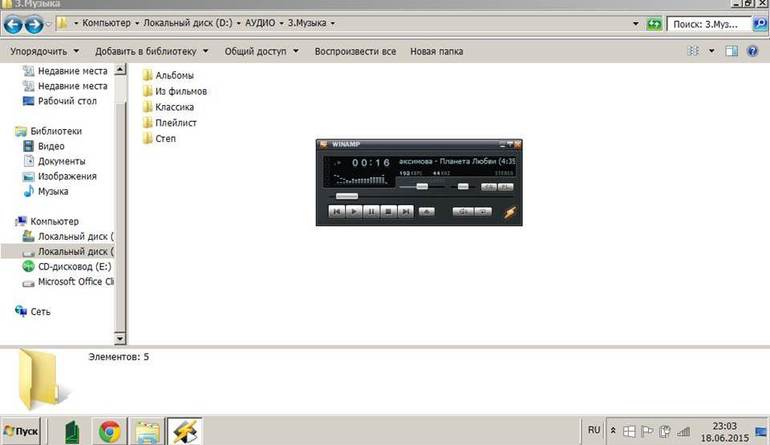Toggle Winamp playlist editor button
770x445 pixels.
click(505, 187)
